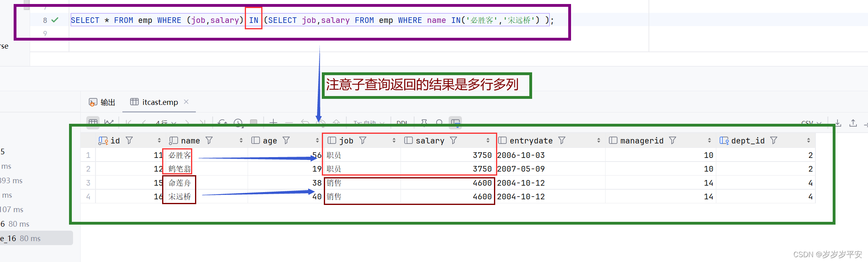This screenshot has width=868, height=262.
Task: Stop the running query
Action: [254, 122]
